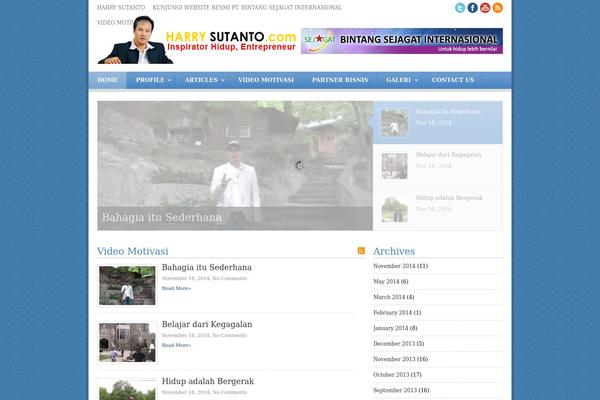Click the Harry Sutanto top link
This screenshot has height=400, width=600.
(x=121, y=7)
